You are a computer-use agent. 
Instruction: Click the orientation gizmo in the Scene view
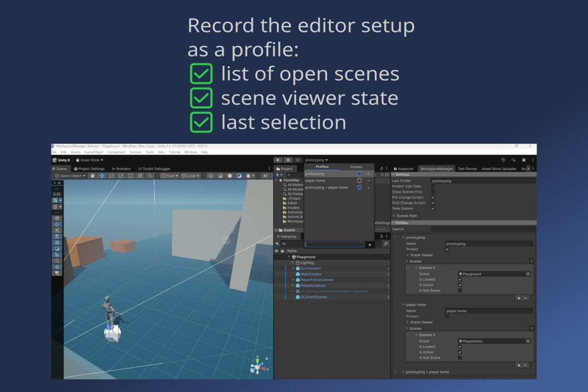[257, 367]
